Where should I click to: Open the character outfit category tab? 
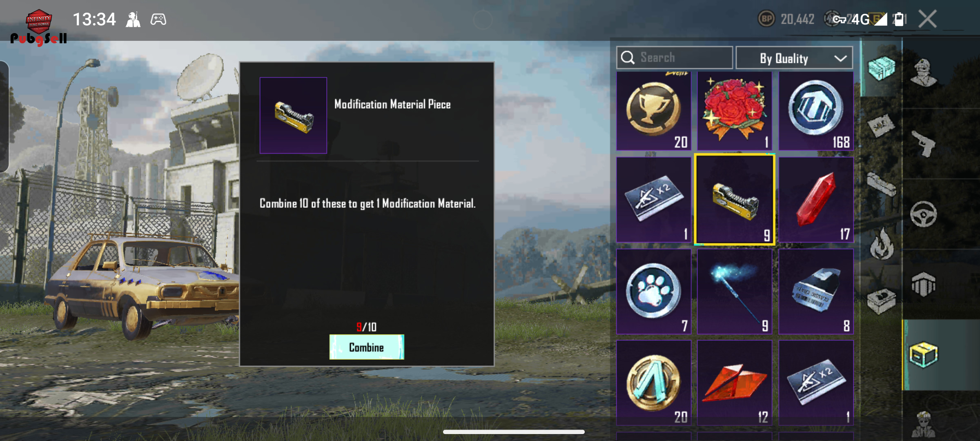[924, 72]
